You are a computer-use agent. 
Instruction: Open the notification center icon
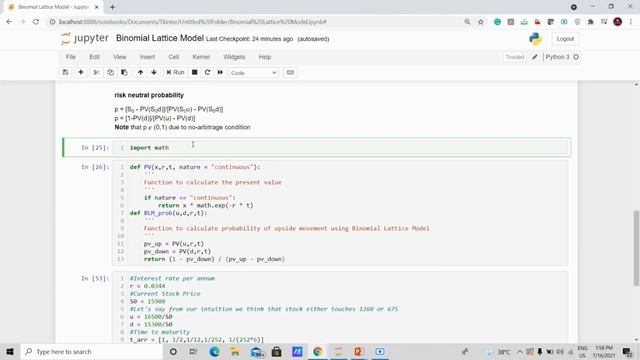pyautogui.click(x=627, y=351)
